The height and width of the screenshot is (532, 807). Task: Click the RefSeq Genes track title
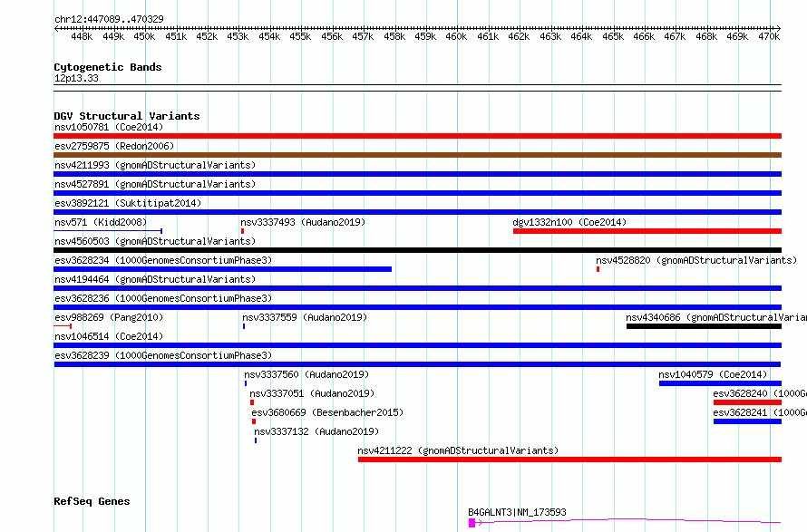pyautogui.click(x=92, y=502)
